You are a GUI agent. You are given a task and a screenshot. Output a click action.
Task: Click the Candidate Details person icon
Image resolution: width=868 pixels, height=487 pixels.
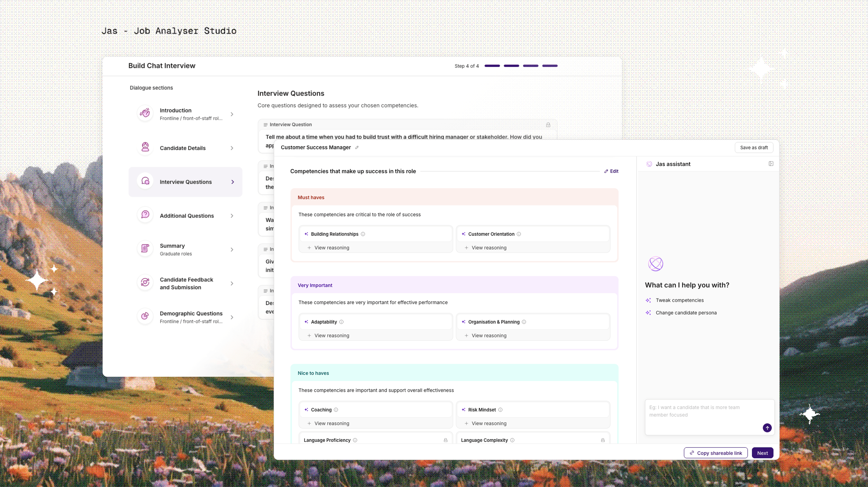point(145,147)
